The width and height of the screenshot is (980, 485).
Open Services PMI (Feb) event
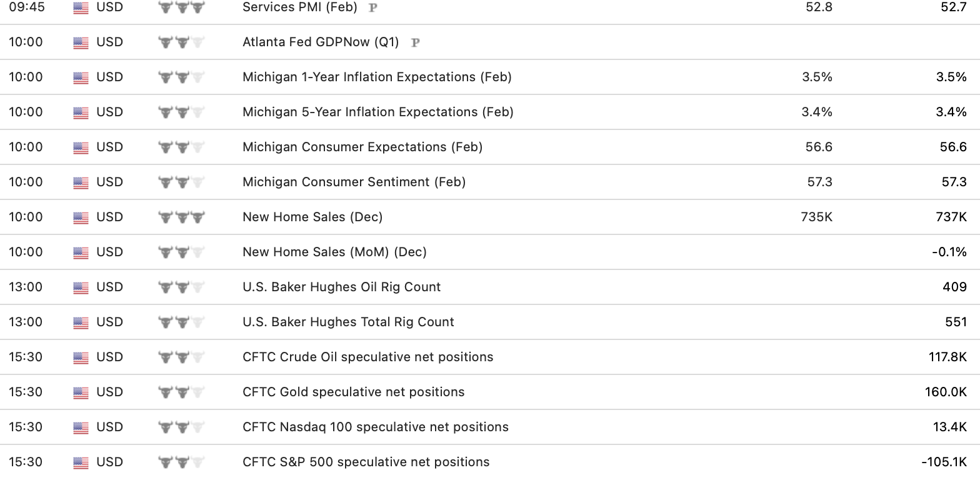click(299, 7)
